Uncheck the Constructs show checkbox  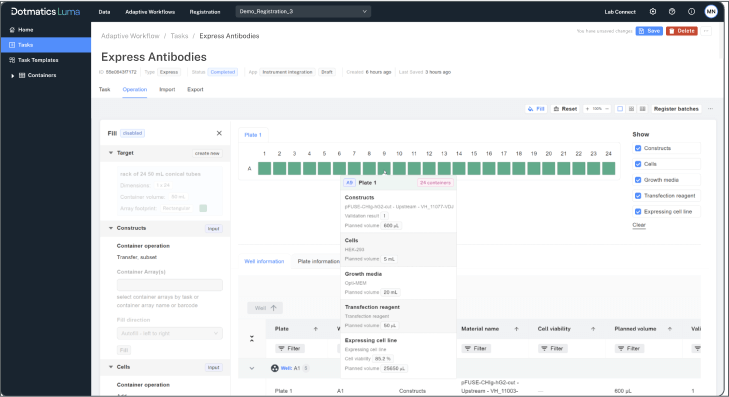tap(638, 148)
